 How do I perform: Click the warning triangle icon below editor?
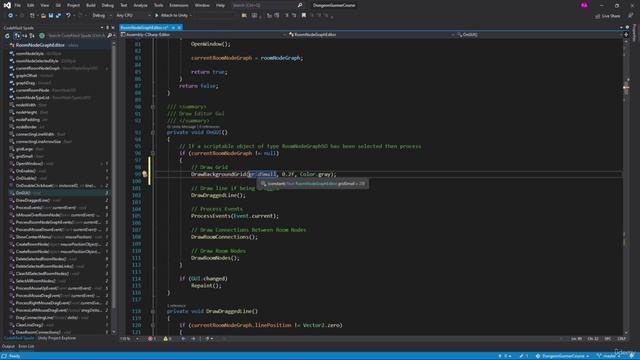[x=165, y=338]
